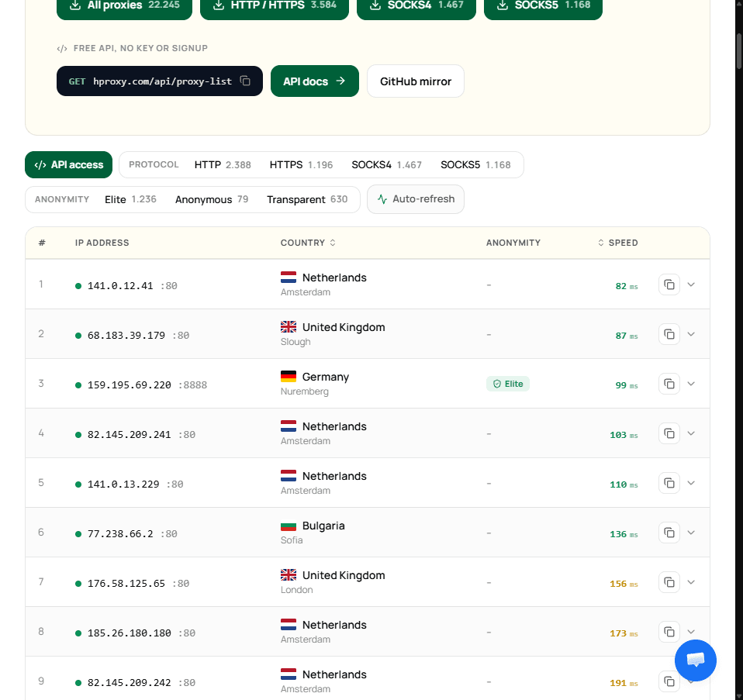743x700 pixels.
Task: Filter by Anonymous anonymity
Action: tap(211, 199)
